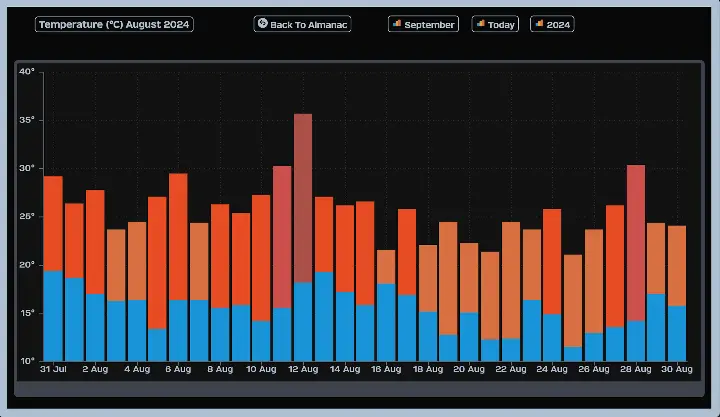The width and height of the screenshot is (720, 417).
Task: Click the Temperature (°C) August 2024 title label
Action: click(114, 24)
